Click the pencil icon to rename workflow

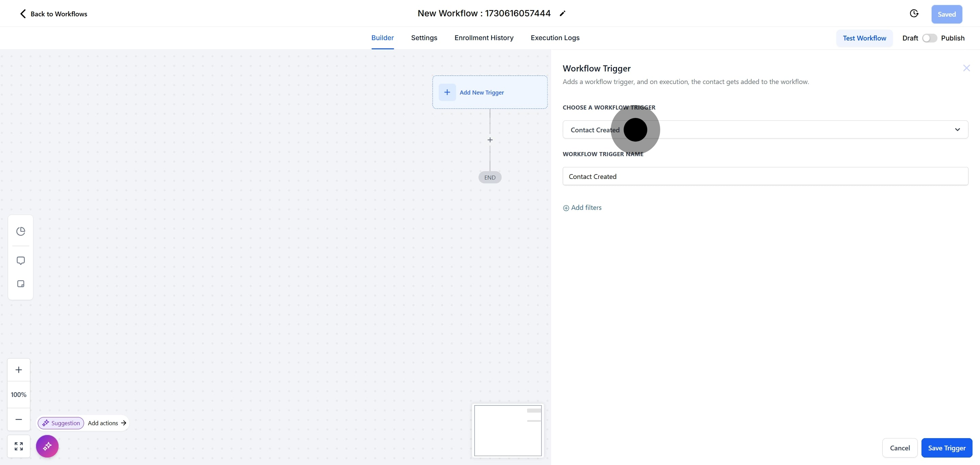coord(562,14)
